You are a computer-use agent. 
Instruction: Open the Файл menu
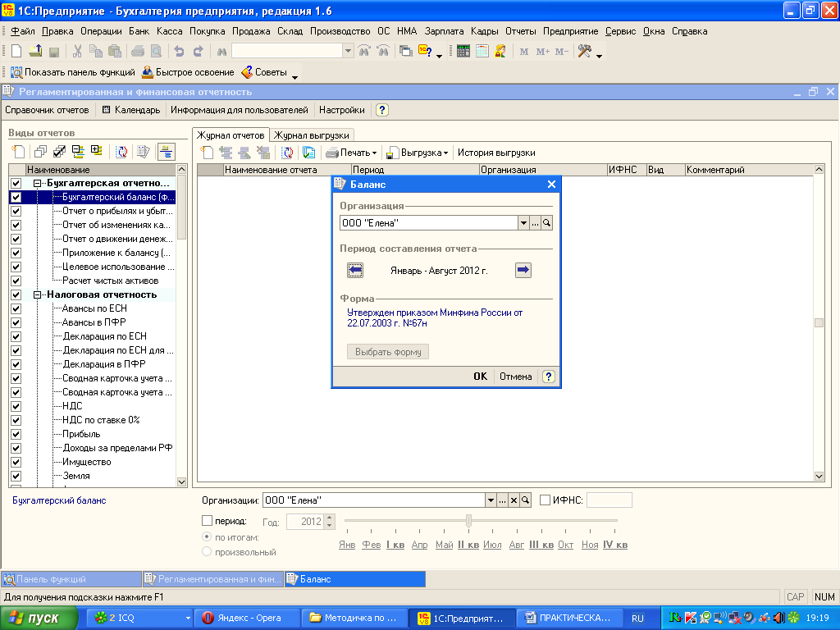pyautogui.click(x=22, y=31)
